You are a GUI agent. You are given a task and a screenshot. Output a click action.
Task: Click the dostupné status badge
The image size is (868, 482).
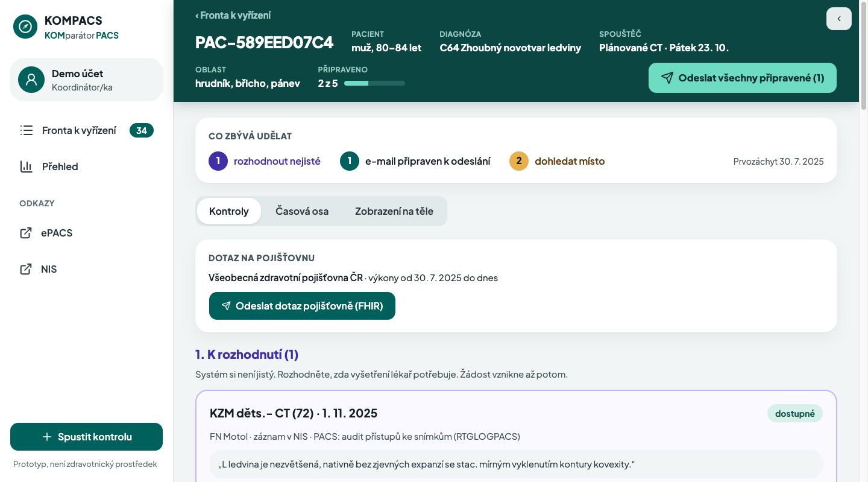click(x=795, y=413)
